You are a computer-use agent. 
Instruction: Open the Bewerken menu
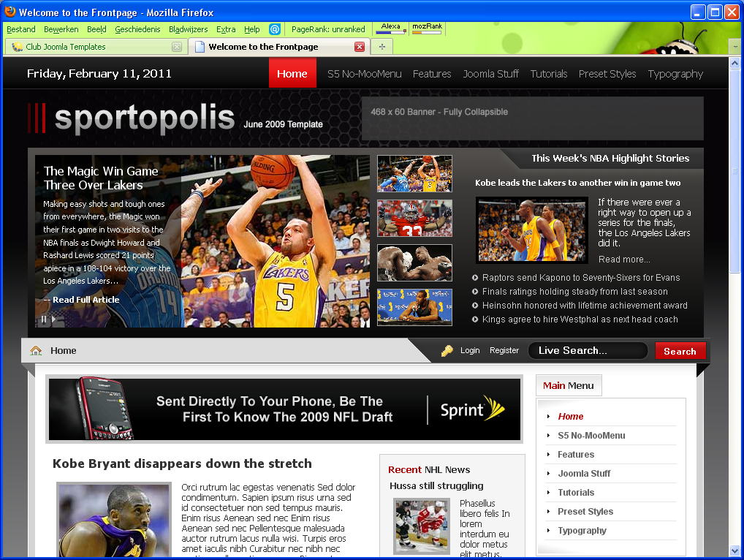tap(61, 29)
